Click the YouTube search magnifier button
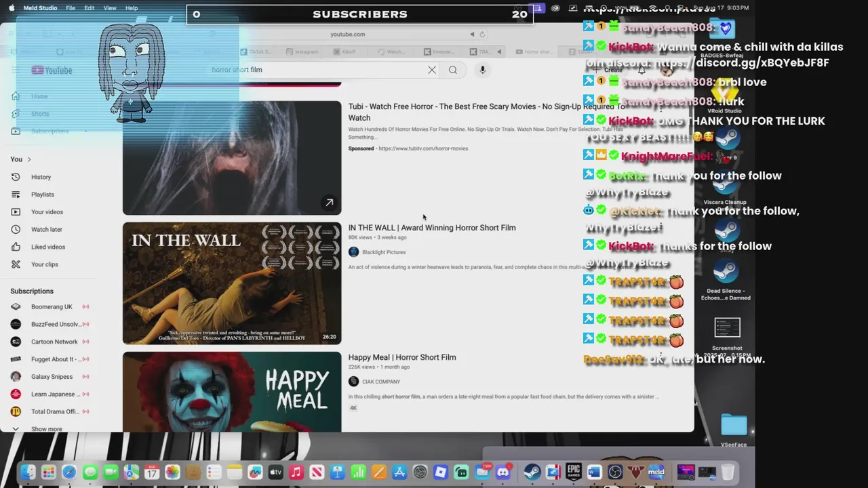This screenshot has height=488, width=868. (453, 70)
